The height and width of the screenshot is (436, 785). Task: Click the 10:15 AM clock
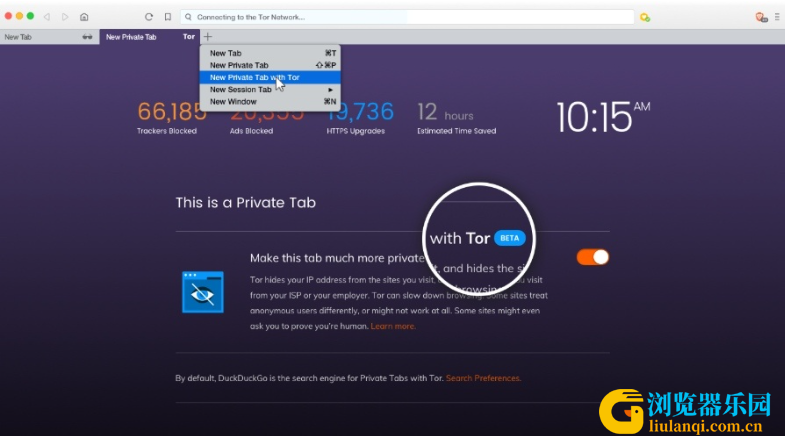(x=603, y=117)
